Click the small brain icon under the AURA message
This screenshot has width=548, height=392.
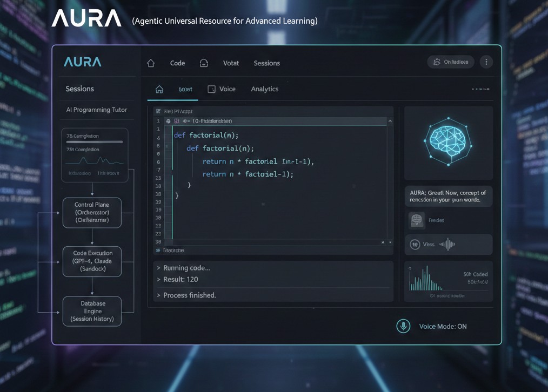coord(417,220)
